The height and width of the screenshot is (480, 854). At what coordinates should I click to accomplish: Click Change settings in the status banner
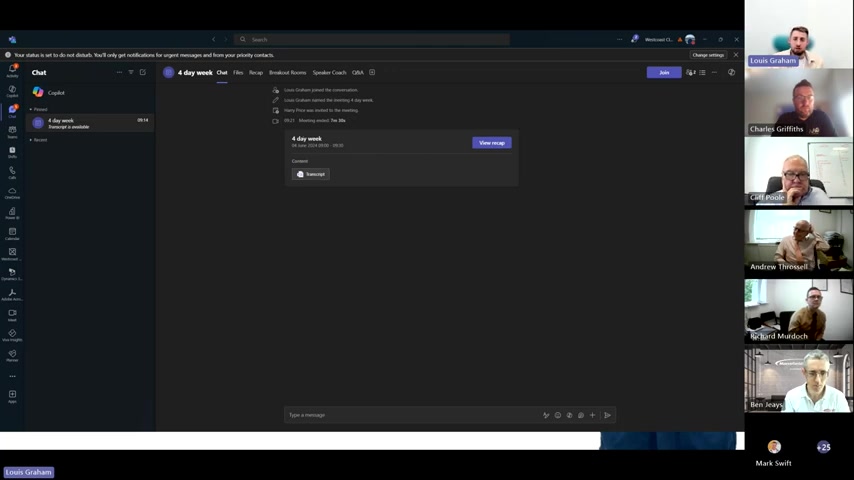pos(708,55)
